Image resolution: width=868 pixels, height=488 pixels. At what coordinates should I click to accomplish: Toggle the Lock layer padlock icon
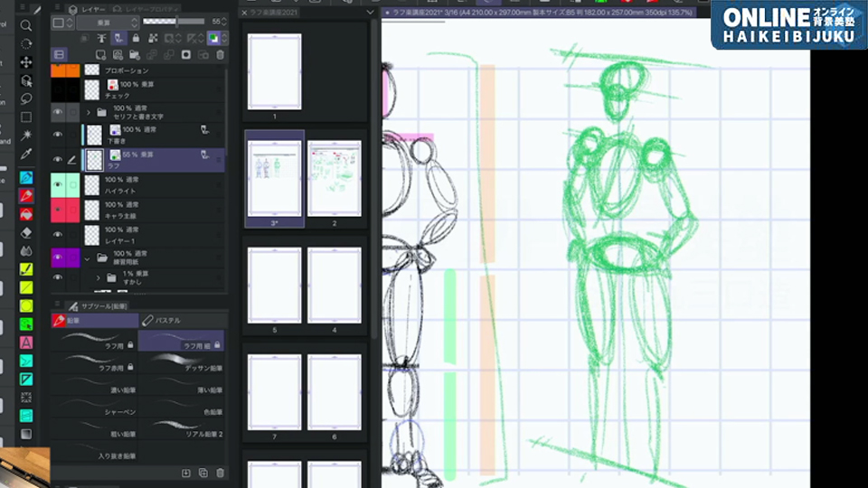(x=136, y=38)
